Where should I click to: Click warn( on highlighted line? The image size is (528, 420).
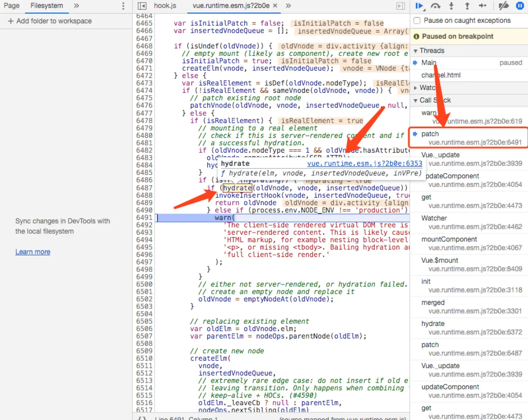(x=225, y=218)
